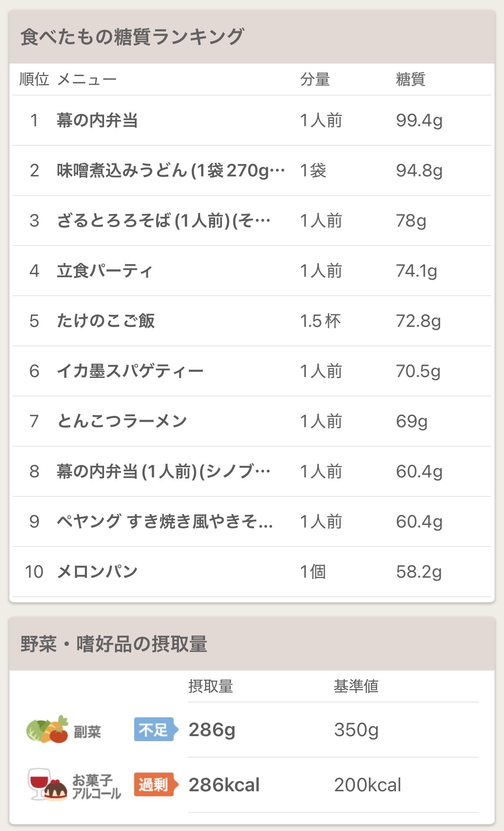
Task: Open the 幕の内弁当 rank 1 entry
Action: click(x=97, y=120)
